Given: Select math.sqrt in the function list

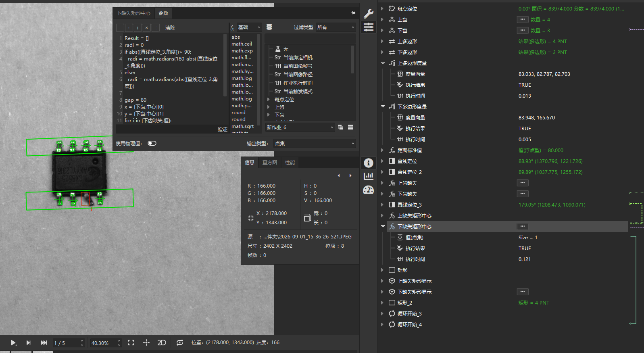Looking at the screenshot, I should click(x=243, y=126).
